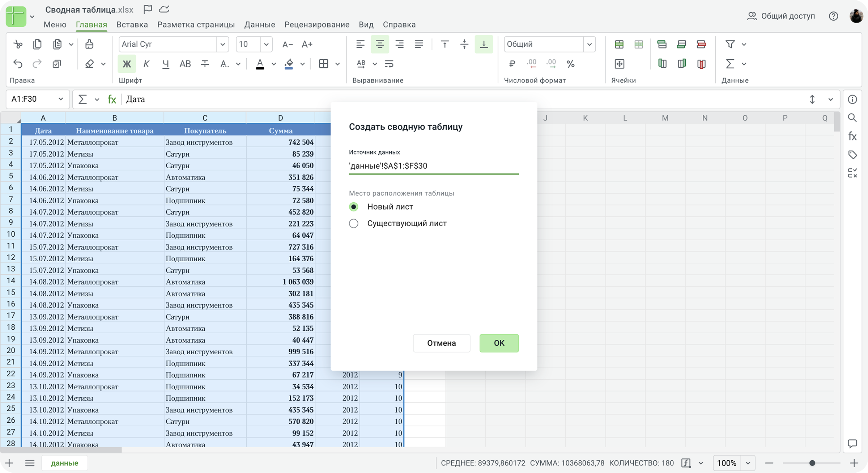
Task: Open the 'Вставка' ribbon tab
Action: click(x=132, y=25)
